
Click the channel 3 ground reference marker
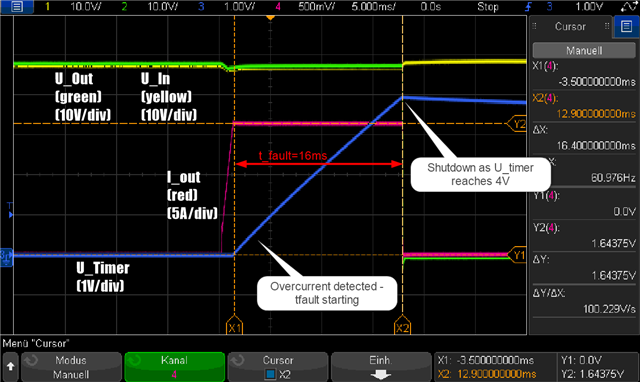click(7, 257)
